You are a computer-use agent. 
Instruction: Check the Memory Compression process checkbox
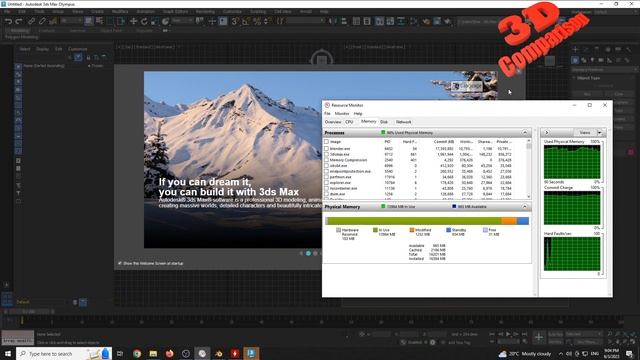(327, 160)
